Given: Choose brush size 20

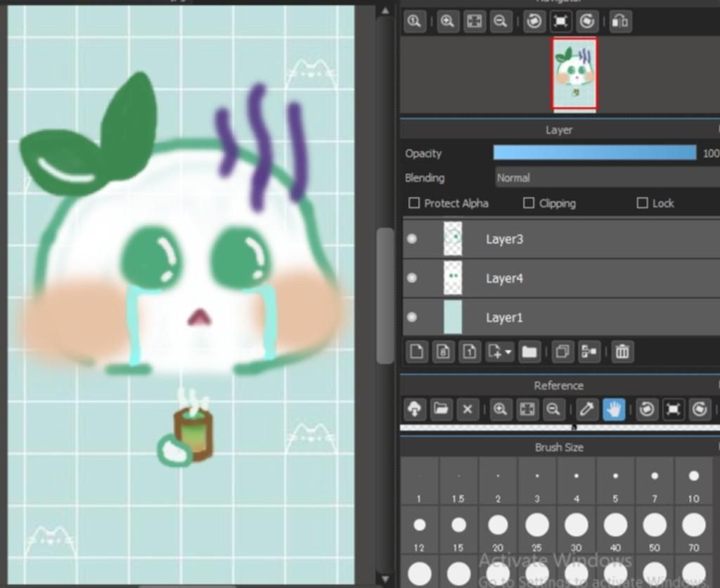Looking at the screenshot, I should pyautogui.click(x=498, y=531).
